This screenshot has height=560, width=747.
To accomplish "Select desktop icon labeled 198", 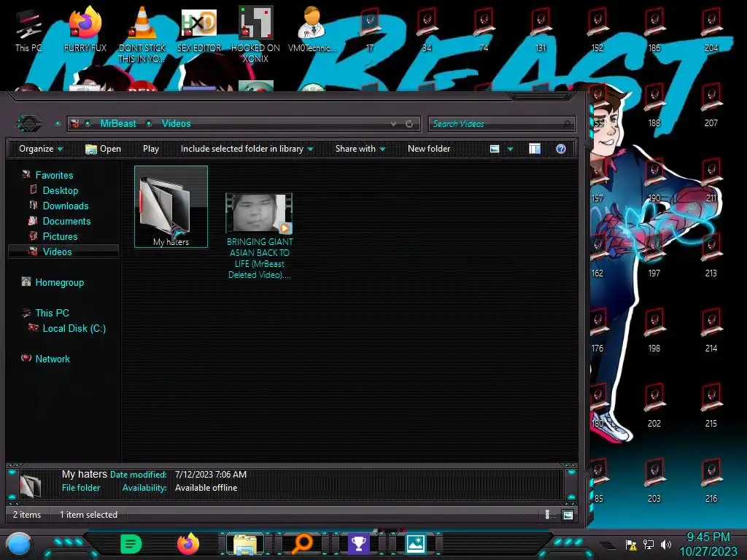I will [654, 330].
